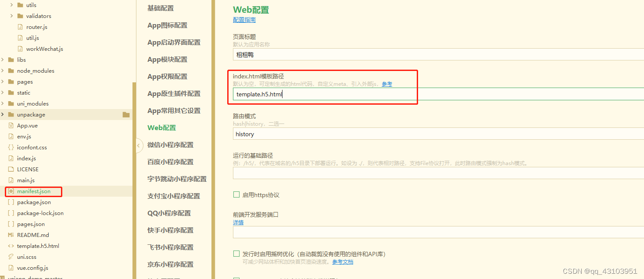Select the uni.scss file icon

[11, 257]
